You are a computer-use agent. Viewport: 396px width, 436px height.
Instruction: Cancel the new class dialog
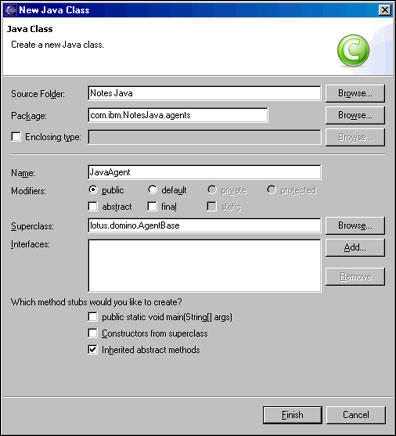(x=356, y=415)
